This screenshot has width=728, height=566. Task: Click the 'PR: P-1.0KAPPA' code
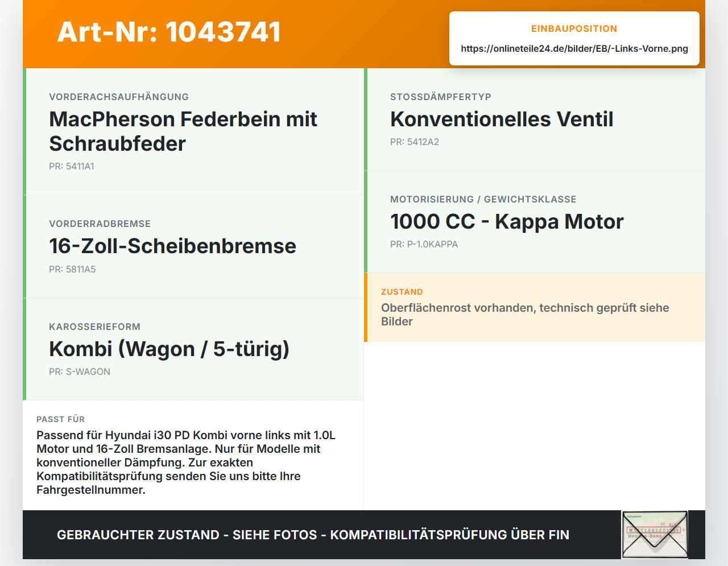click(424, 244)
